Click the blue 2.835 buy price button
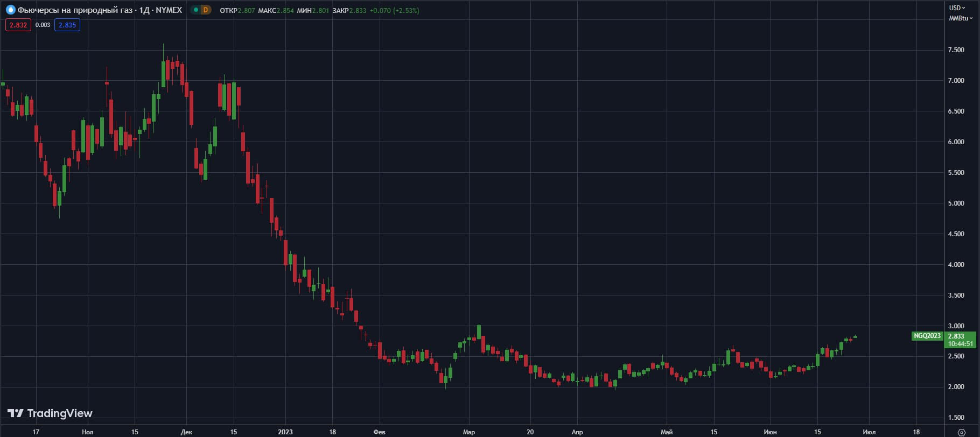This screenshot has width=980, height=437. (x=67, y=25)
